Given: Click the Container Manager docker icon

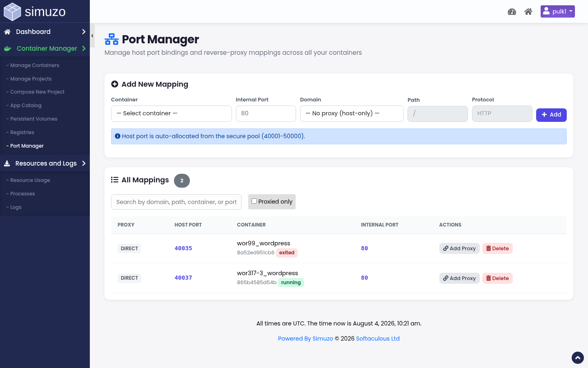Looking at the screenshot, I should 7,49.
